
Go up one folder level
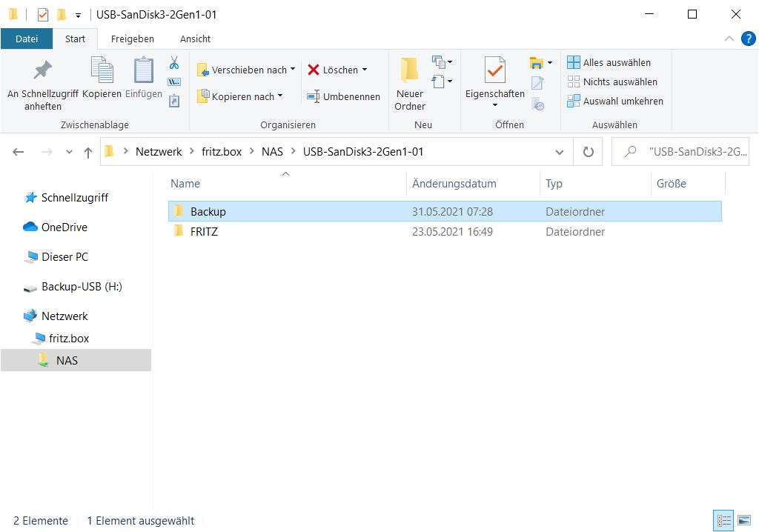[88, 152]
